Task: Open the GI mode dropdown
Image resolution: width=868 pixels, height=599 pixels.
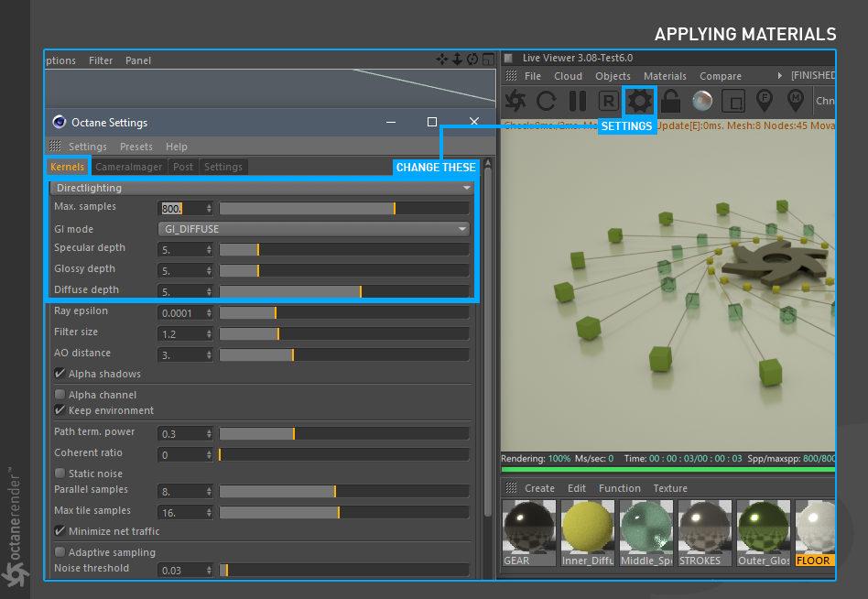Action: pos(314,229)
